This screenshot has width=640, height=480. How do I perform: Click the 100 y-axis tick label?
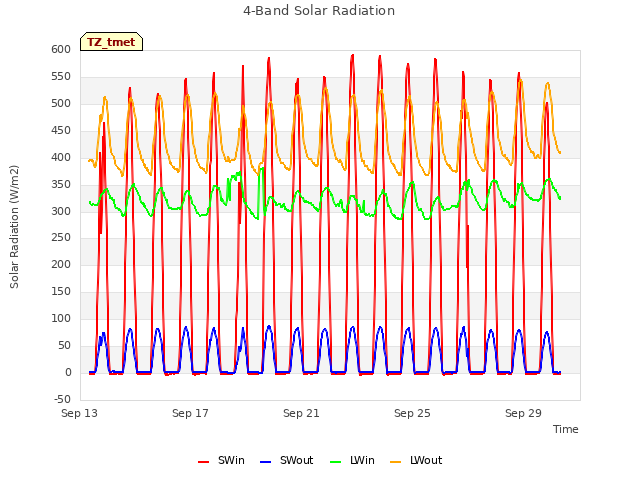(x=61, y=318)
